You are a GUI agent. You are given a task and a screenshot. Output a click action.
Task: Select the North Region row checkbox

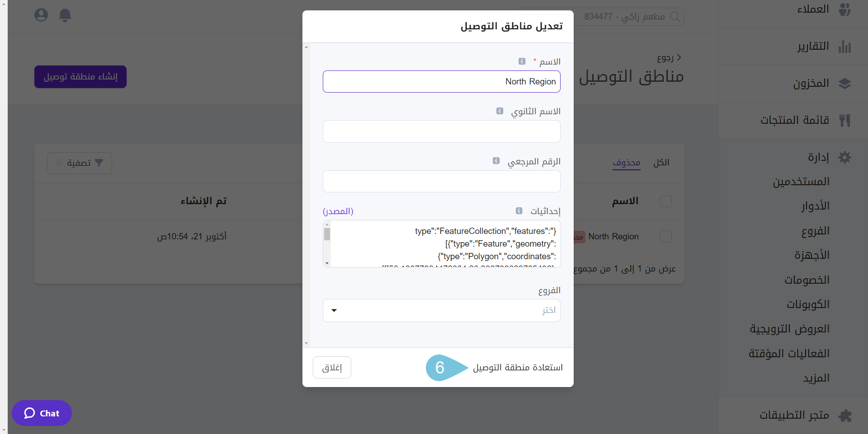click(665, 237)
